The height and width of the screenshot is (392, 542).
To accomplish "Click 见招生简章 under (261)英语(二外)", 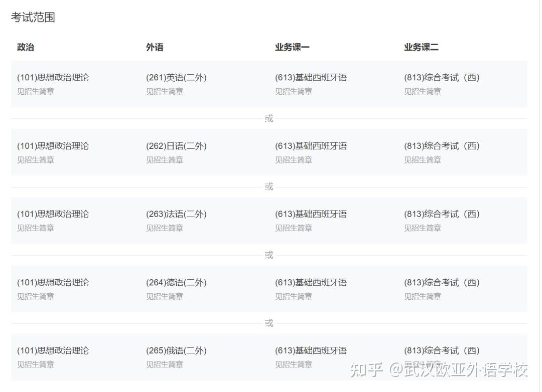I will [x=165, y=92].
